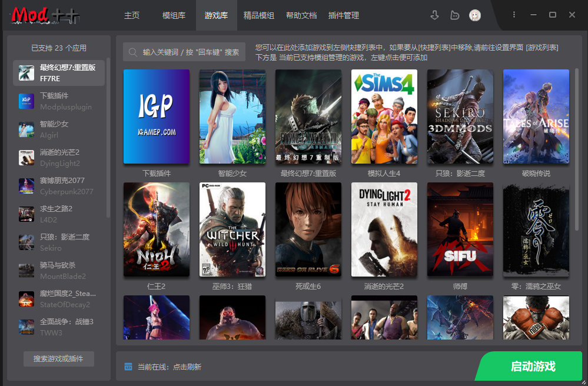
Task: Select 最终幻想7:重置版 at top of sidebar
Action: pos(58,73)
